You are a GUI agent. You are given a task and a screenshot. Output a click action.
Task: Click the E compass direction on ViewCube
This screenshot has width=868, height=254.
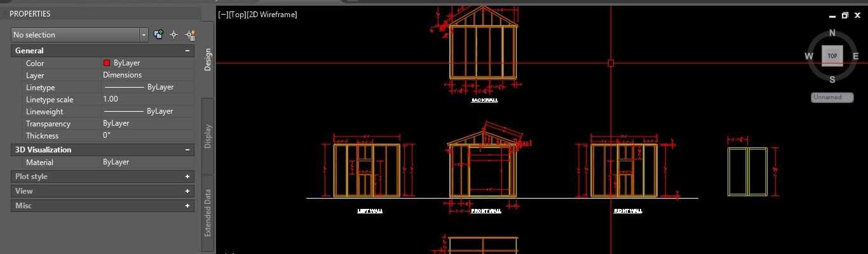pos(855,57)
